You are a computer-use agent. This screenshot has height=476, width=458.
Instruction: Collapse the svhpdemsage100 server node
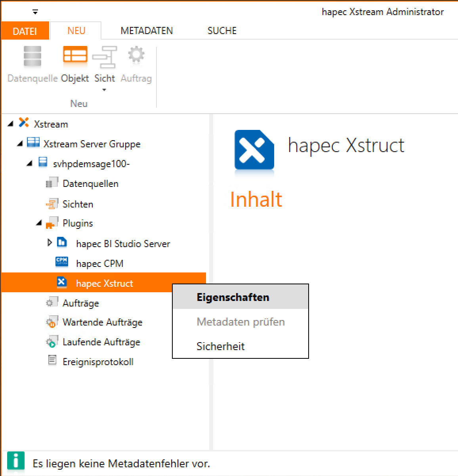[x=29, y=164]
